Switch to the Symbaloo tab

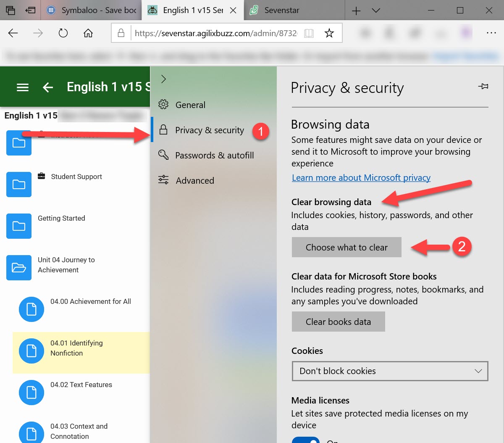point(91,10)
